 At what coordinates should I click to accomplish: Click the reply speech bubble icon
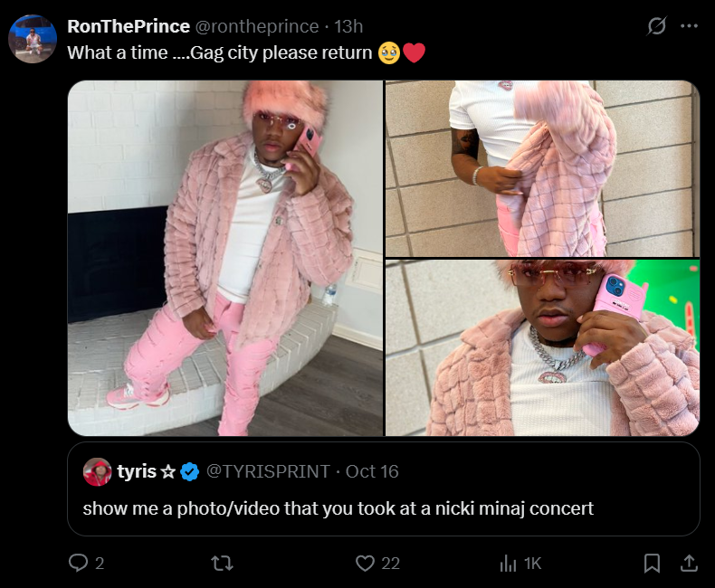(78, 563)
